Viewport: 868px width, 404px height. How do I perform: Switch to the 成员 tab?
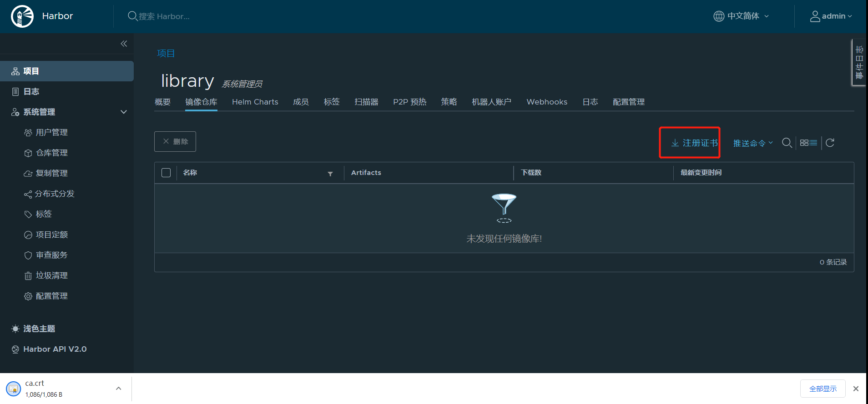[x=301, y=102]
